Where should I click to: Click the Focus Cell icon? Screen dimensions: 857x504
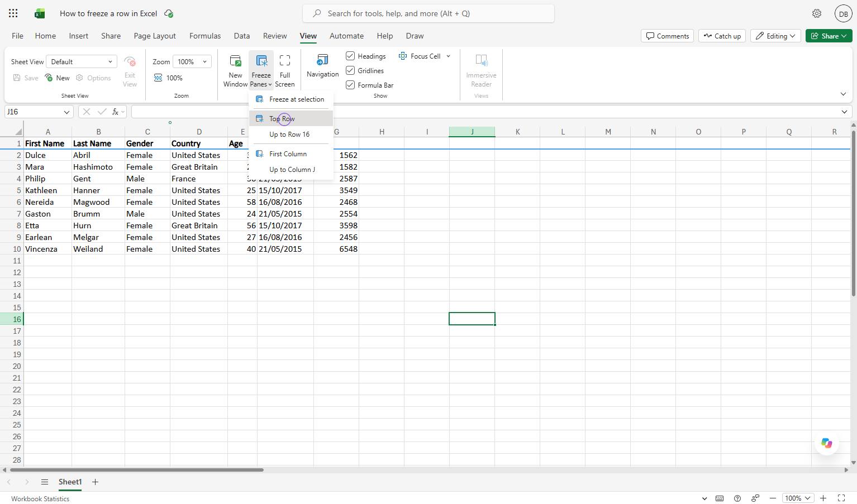[x=402, y=56]
